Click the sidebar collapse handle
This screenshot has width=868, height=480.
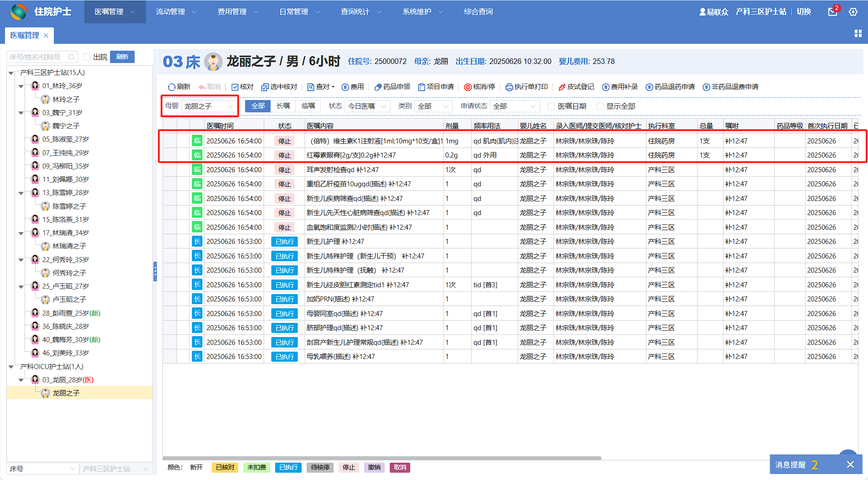(x=155, y=272)
